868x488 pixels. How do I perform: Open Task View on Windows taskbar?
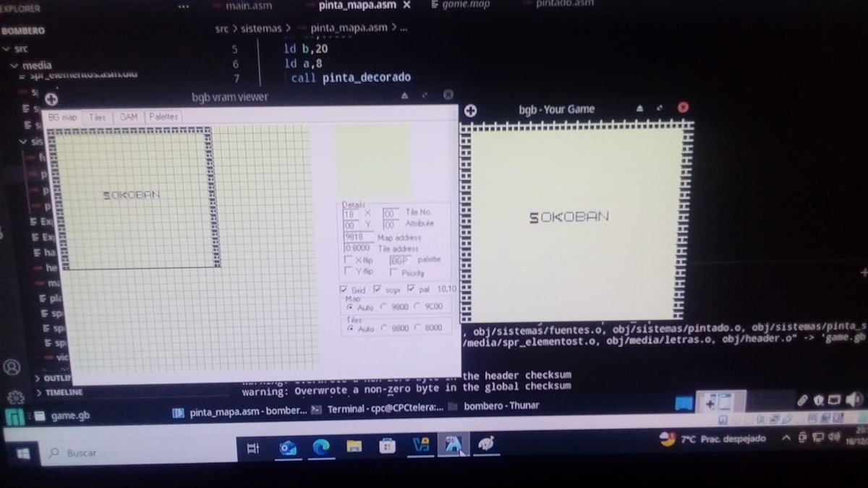click(253, 449)
